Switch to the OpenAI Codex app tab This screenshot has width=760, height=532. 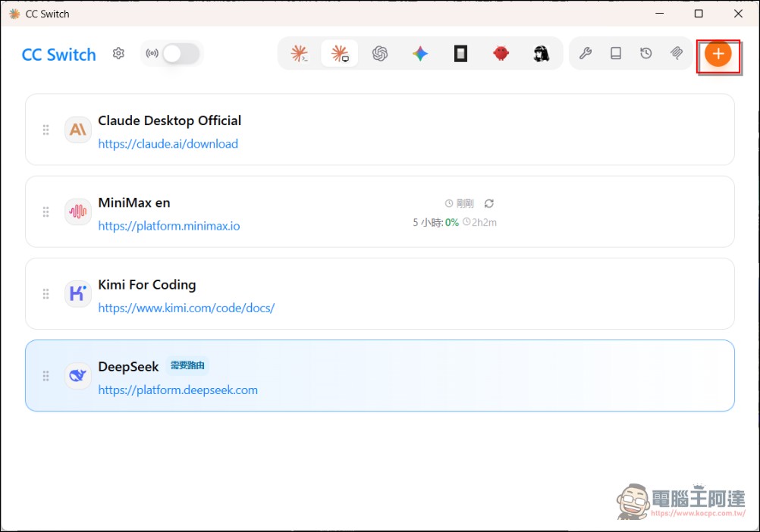tap(380, 53)
